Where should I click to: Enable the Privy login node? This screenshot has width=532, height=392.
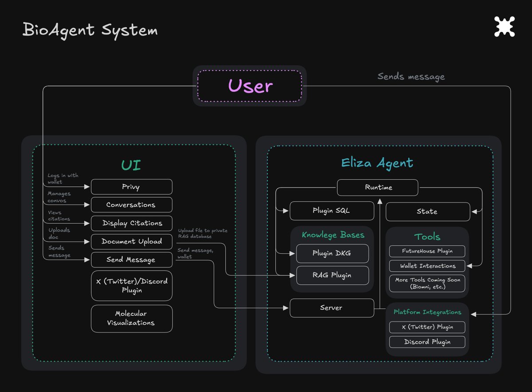pos(131,187)
